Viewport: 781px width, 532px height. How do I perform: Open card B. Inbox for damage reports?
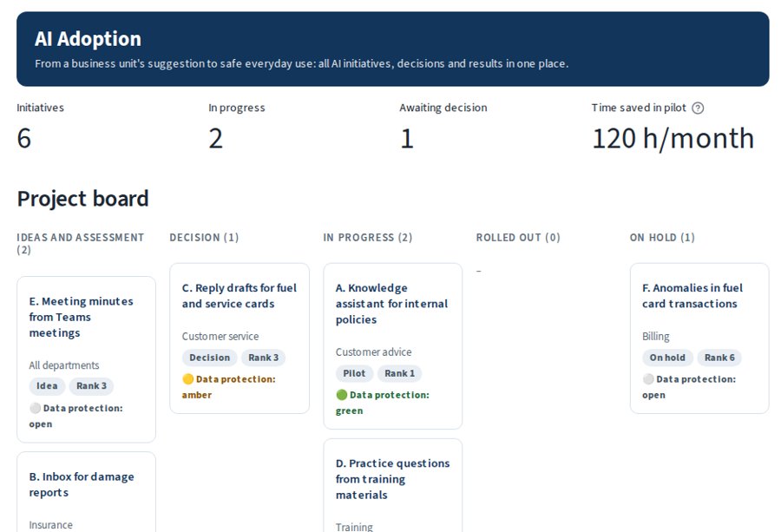pyautogui.click(x=86, y=492)
